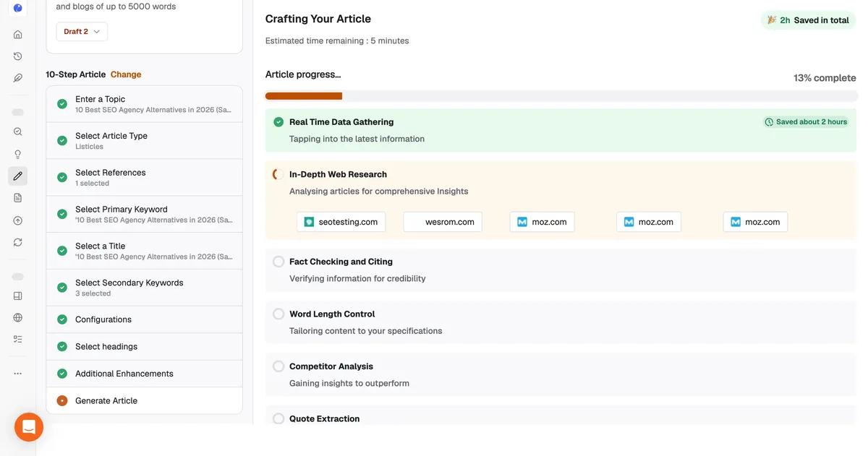This screenshot has height=456, width=868.
Task: Click the green check beside Select Primary Keyword
Action: click(x=62, y=215)
